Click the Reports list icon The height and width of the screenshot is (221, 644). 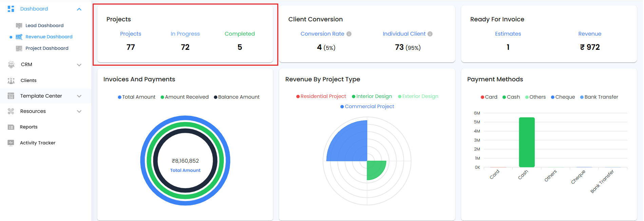pos(11,127)
